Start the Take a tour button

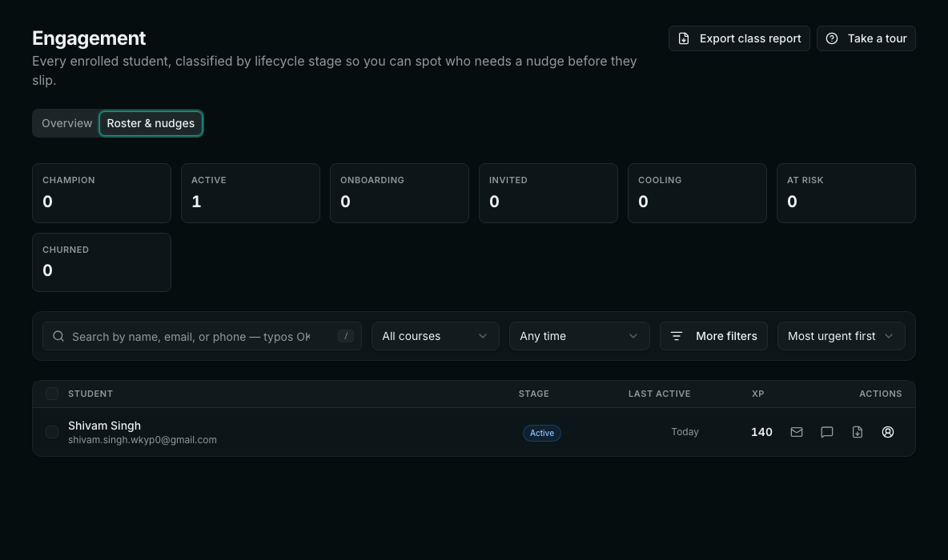pos(866,38)
